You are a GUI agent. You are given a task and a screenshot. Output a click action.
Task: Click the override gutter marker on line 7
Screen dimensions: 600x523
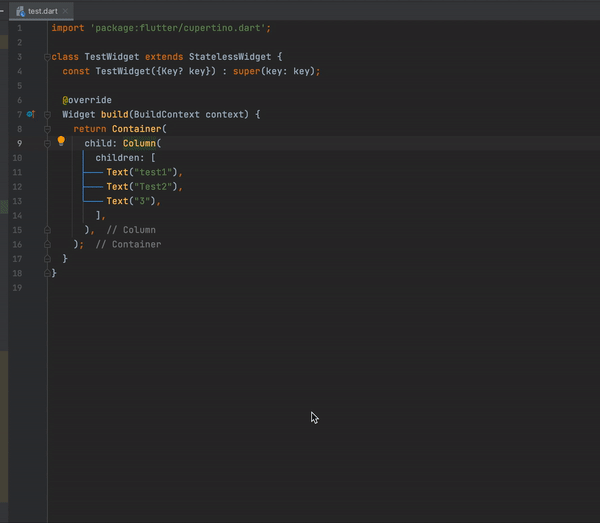(31, 114)
